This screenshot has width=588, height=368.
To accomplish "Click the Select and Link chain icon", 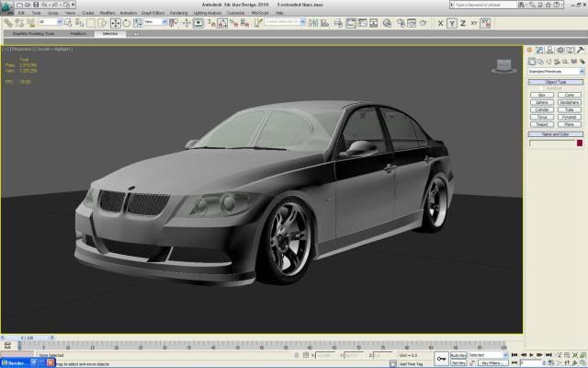I will [x=8, y=23].
